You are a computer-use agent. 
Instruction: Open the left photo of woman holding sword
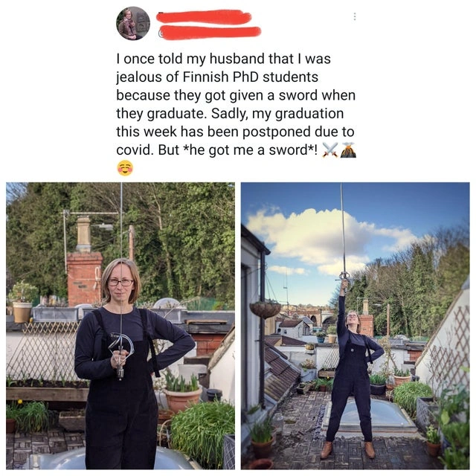pyautogui.click(x=120, y=326)
